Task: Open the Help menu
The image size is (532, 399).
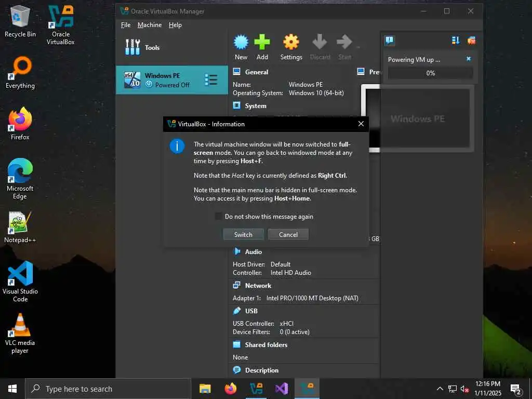Action: (x=175, y=25)
